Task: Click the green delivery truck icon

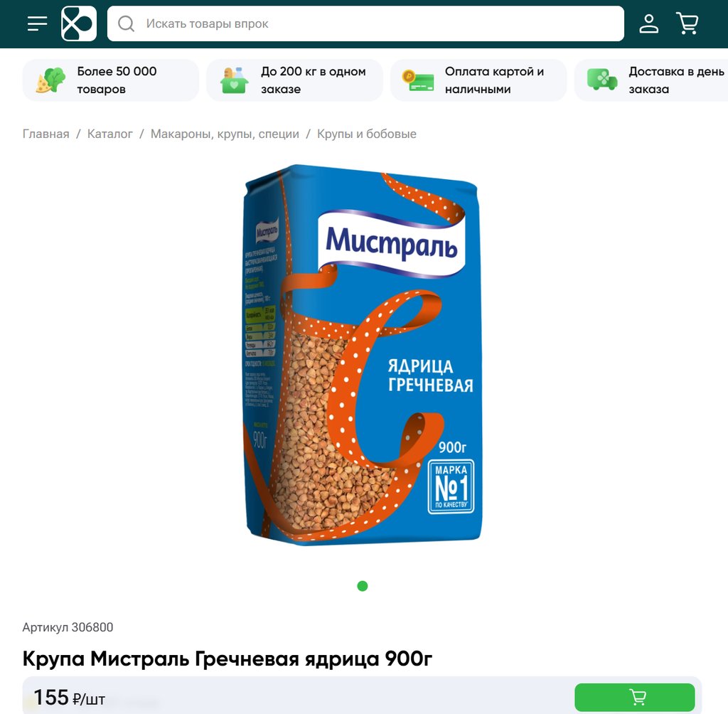Action: (x=602, y=80)
